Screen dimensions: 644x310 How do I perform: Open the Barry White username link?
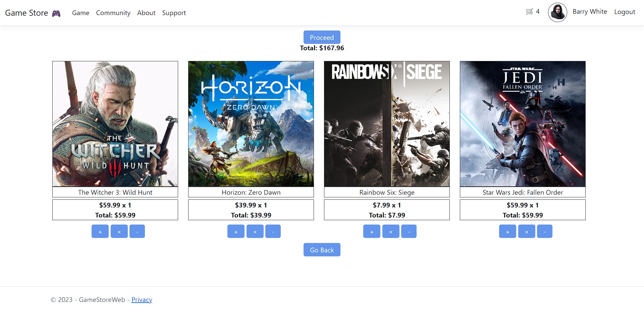(x=590, y=11)
